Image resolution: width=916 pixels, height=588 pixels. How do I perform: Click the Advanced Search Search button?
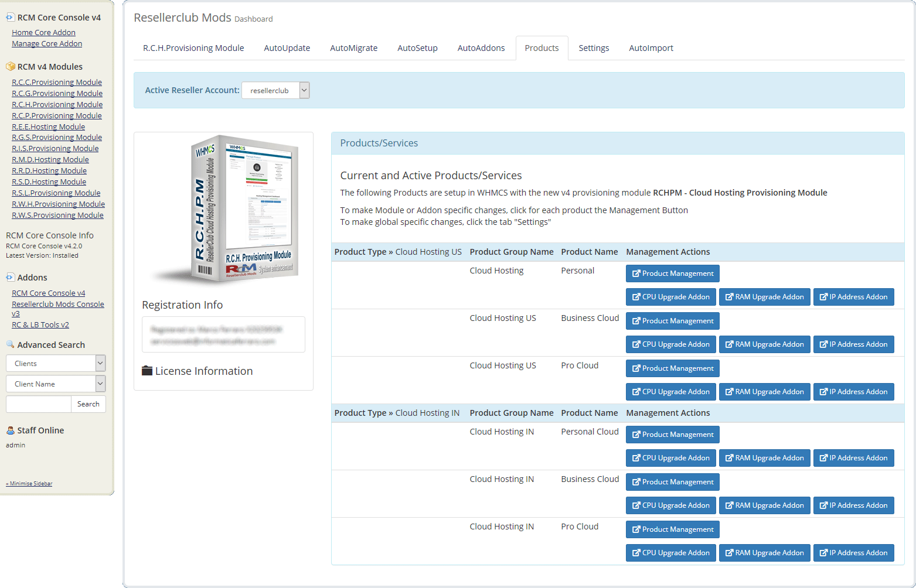(x=88, y=404)
